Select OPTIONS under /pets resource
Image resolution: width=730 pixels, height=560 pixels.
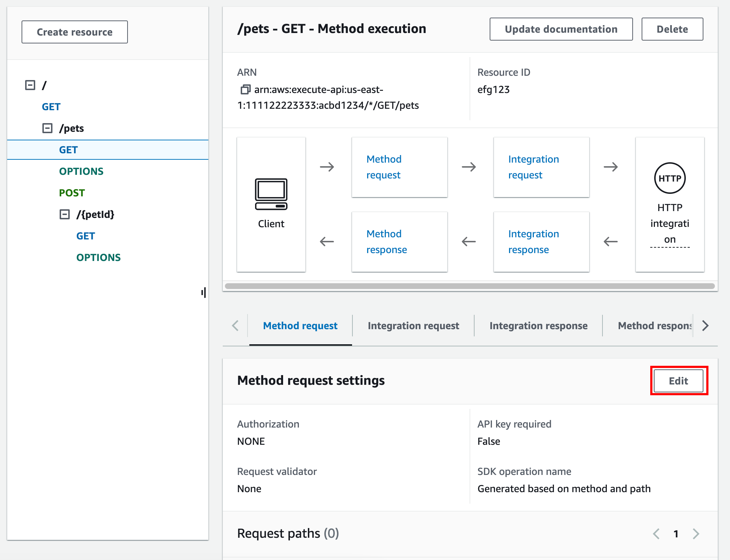point(82,171)
